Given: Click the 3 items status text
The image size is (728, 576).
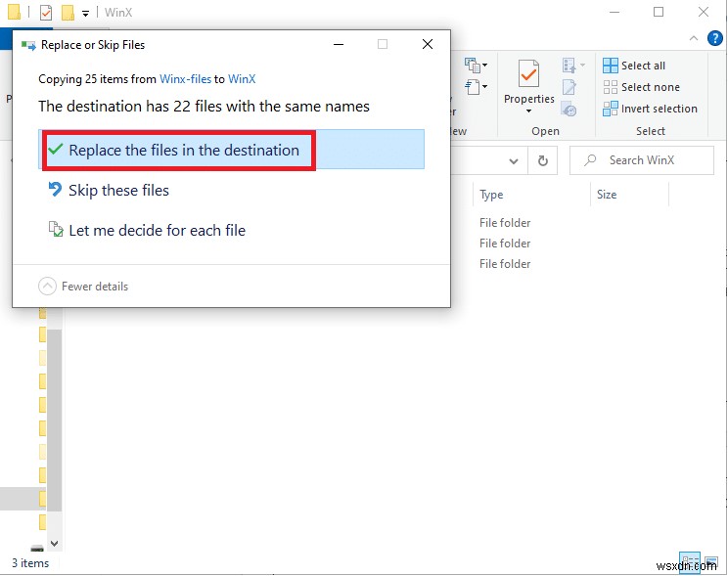Looking at the screenshot, I should [x=30, y=563].
